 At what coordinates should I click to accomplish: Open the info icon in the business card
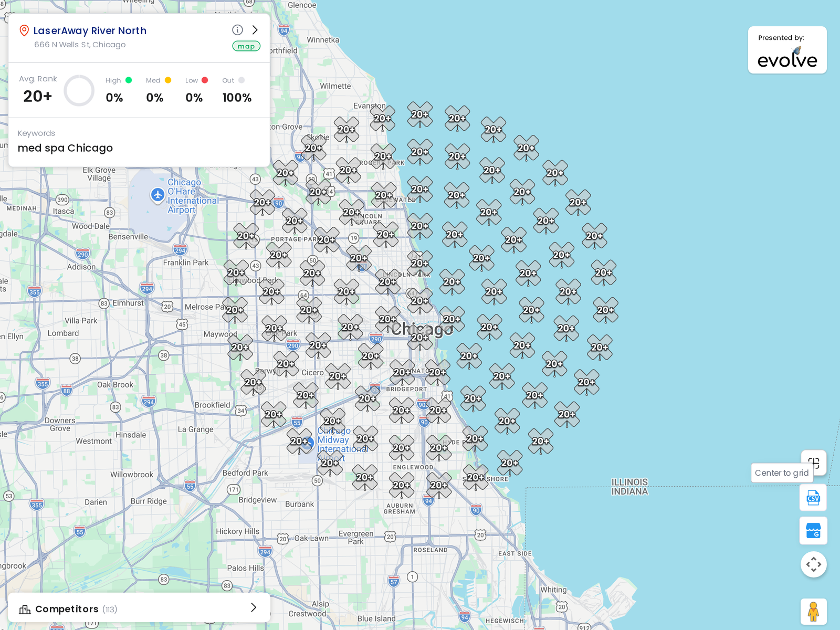pyautogui.click(x=237, y=30)
